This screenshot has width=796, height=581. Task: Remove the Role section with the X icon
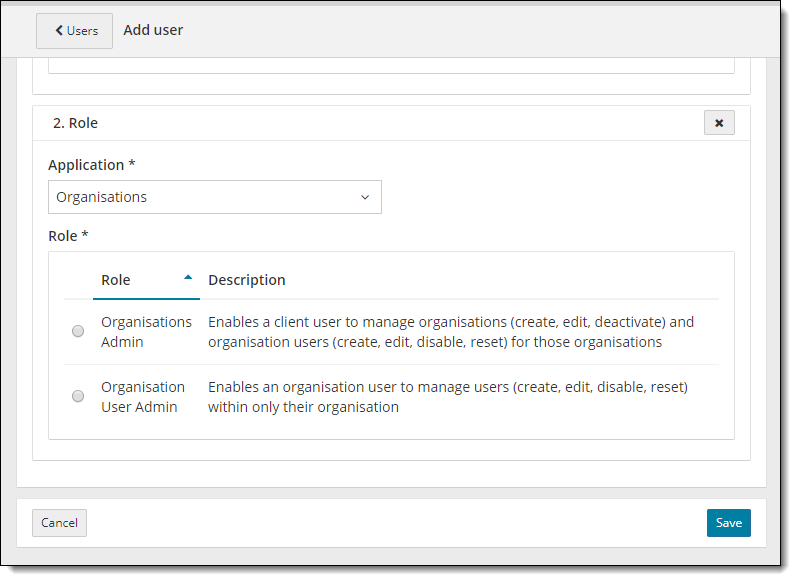coord(719,123)
